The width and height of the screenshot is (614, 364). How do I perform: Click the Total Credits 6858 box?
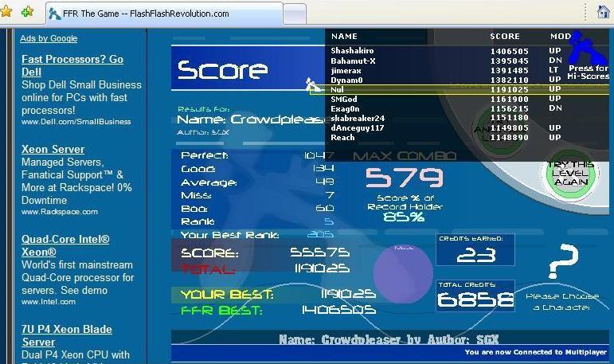(x=475, y=296)
